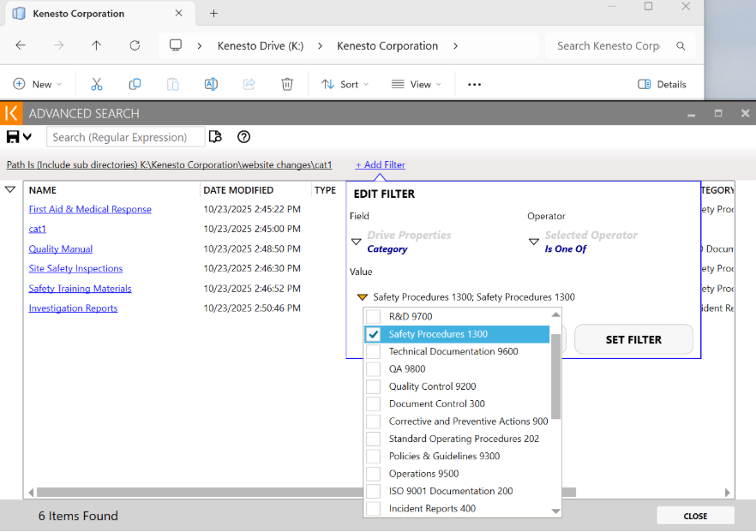Image resolution: width=756 pixels, height=532 pixels.
Task: Open the View dropdown menu
Action: [x=417, y=84]
